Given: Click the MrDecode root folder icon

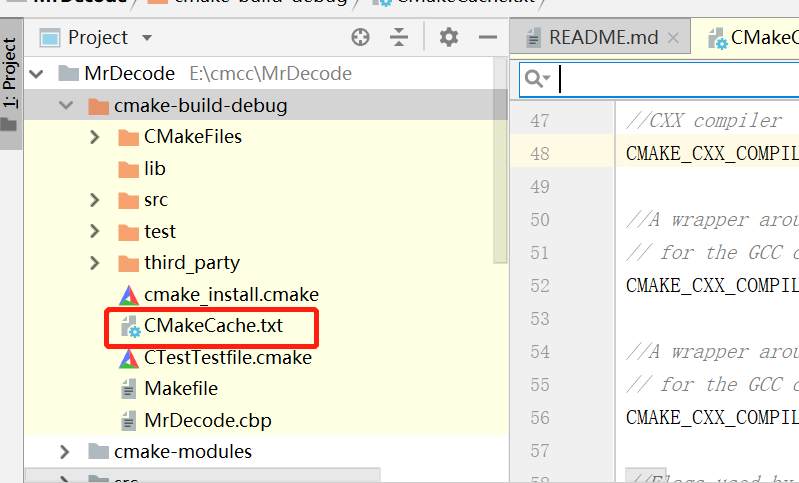Looking at the screenshot, I should tap(68, 74).
